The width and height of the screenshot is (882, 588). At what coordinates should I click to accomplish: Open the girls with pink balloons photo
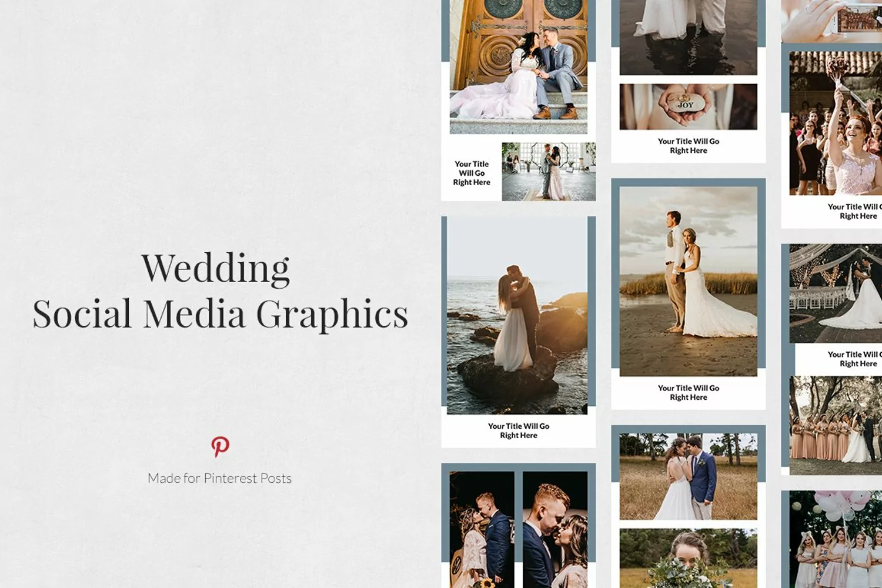pos(835,540)
